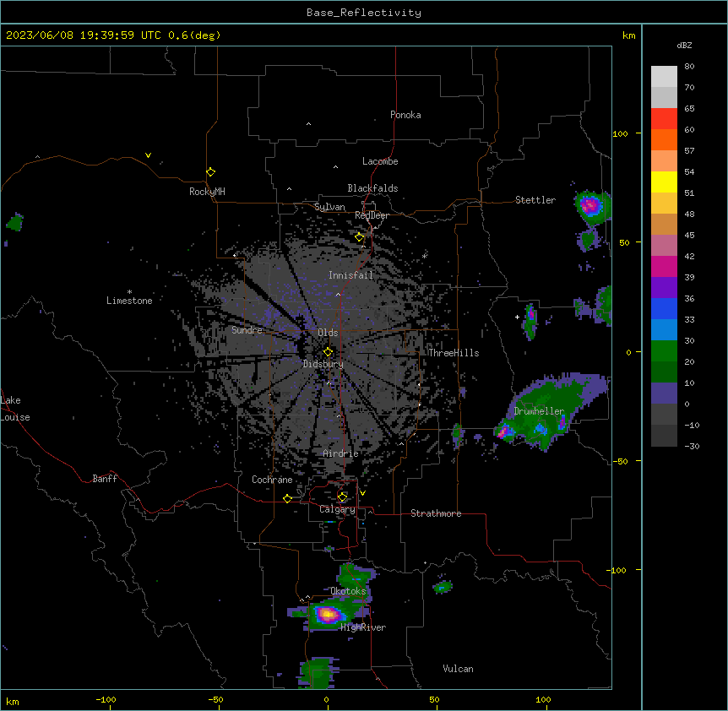Click the 39 dBZ magenta legend swatch
728x711 pixels.
(664, 266)
